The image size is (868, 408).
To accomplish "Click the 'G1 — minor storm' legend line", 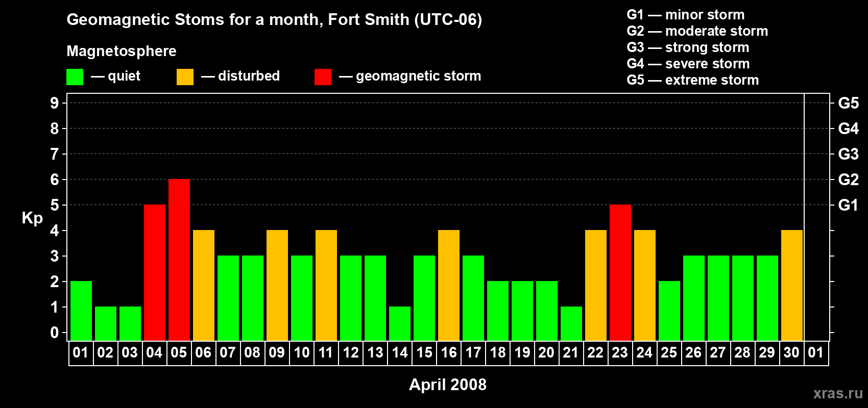I will point(686,15).
